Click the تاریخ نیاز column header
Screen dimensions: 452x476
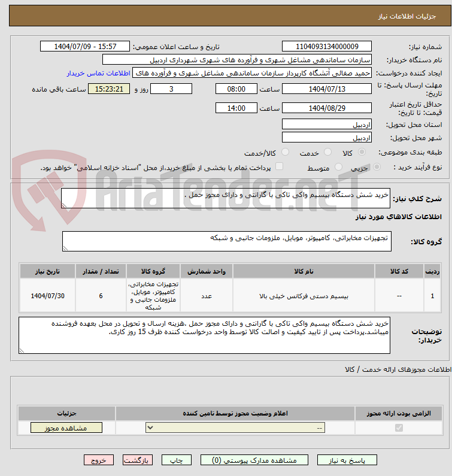point(47,271)
